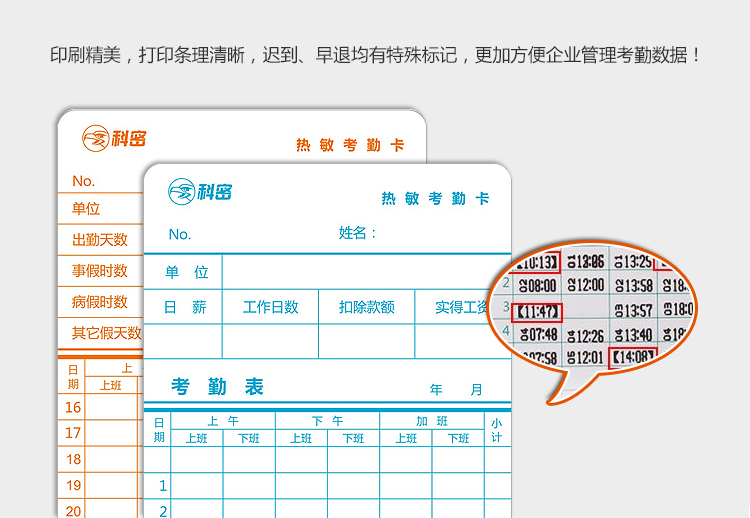This screenshot has width=750, height=518.
Task: Click the 小计 column header
Action: (x=497, y=430)
